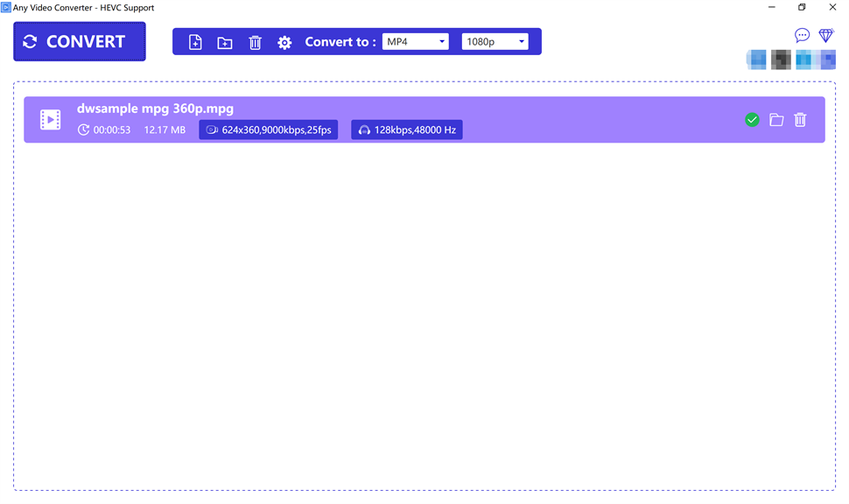Open the 1080p resolution dropdown

coord(495,42)
